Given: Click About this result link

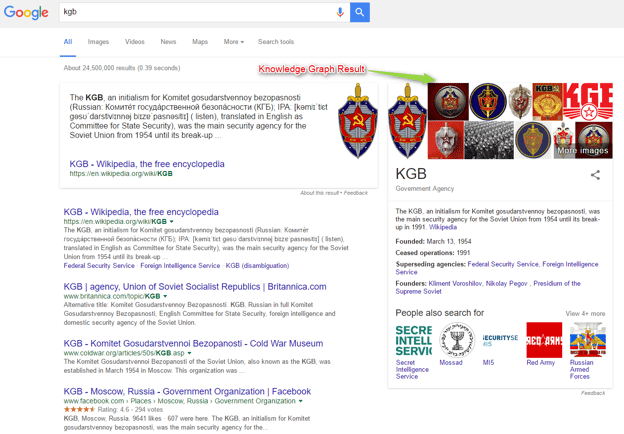Looking at the screenshot, I should [320, 193].
